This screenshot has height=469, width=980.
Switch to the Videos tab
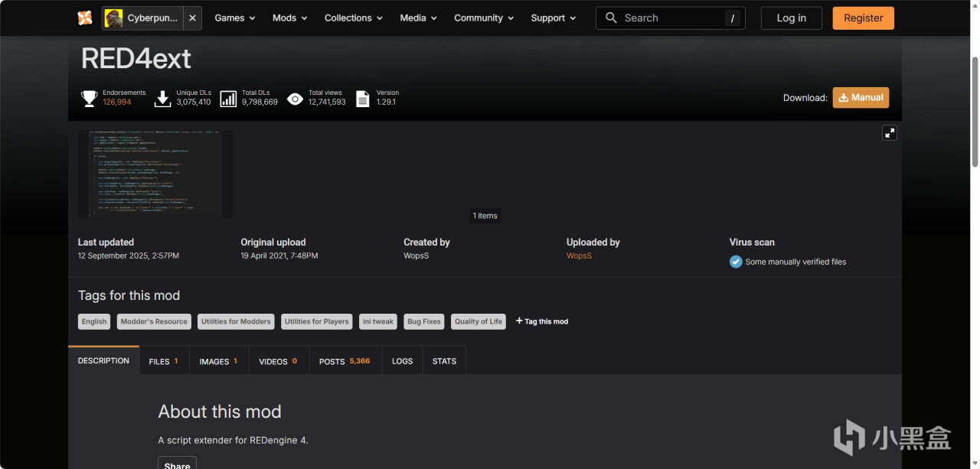(279, 361)
